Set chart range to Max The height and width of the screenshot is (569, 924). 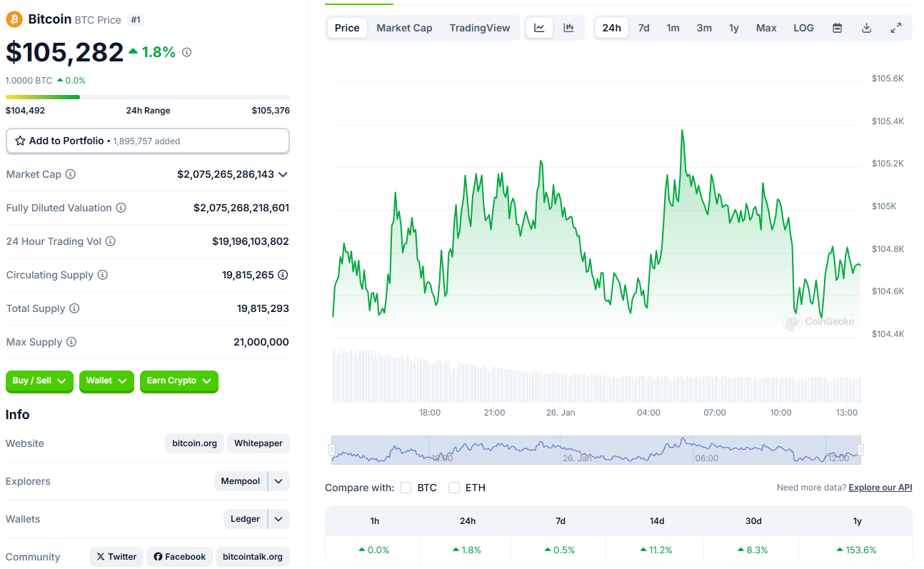tap(766, 28)
